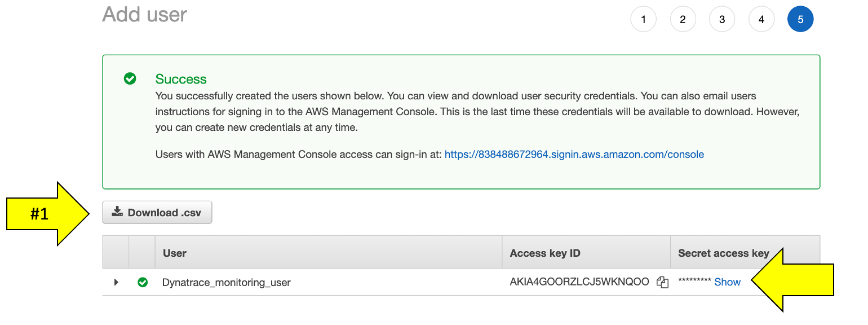Expand the Dynatrace_monitoring_user row
This screenshot has width=868, height=325.
pos(116,282)
